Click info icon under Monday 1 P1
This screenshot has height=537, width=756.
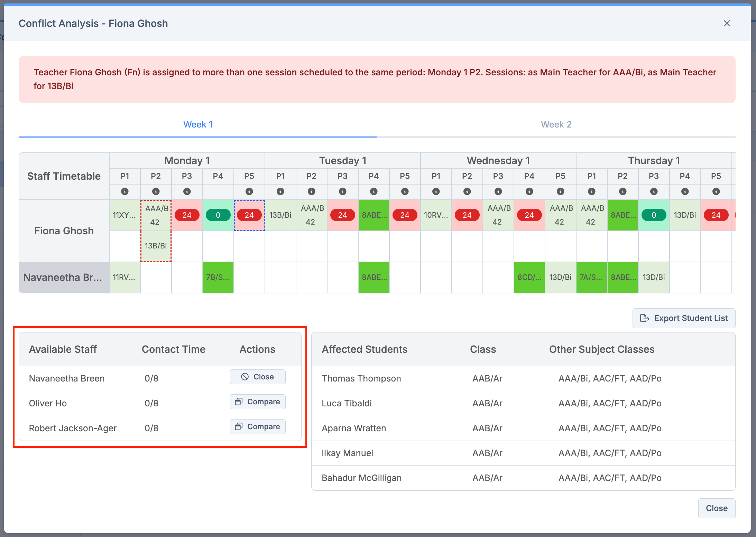125,191
